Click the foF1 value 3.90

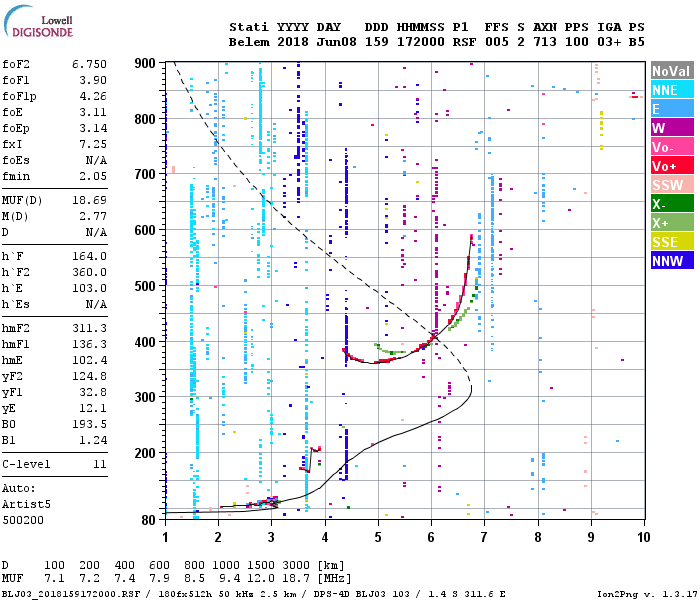tap(93, 80)
